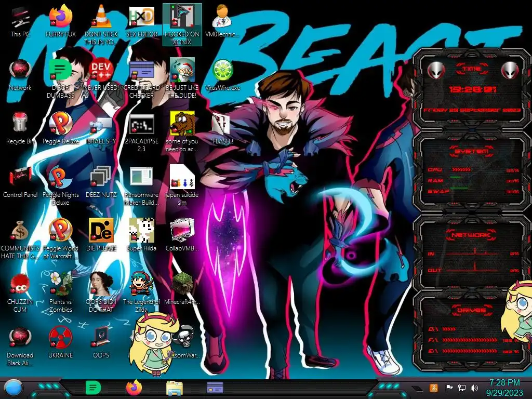
Task: Click the C:\ drive entry
Action: coord(442,329)
